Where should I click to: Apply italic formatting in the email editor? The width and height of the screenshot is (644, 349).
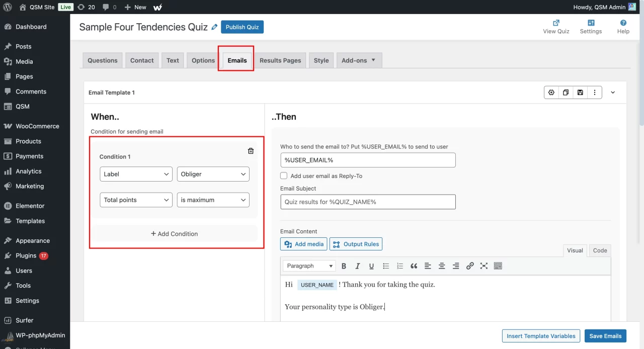pyautogui.click(x=357, y=266)
